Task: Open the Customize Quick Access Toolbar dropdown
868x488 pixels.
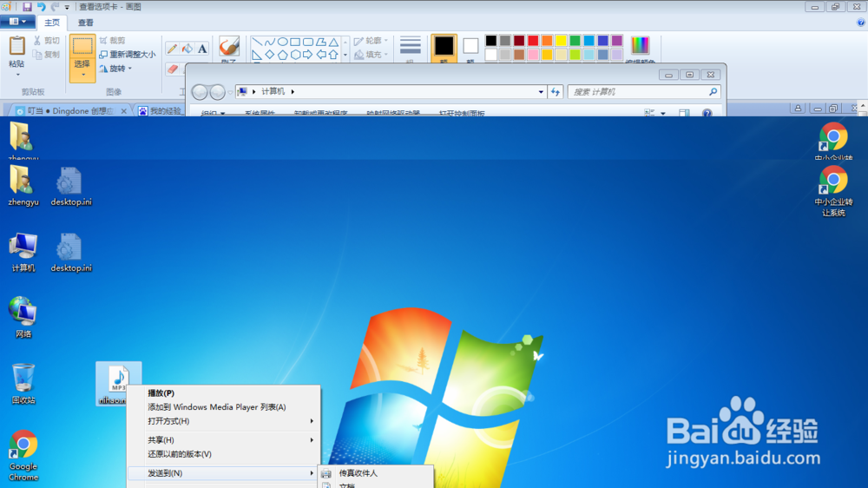Action: (x=67, y=7)
